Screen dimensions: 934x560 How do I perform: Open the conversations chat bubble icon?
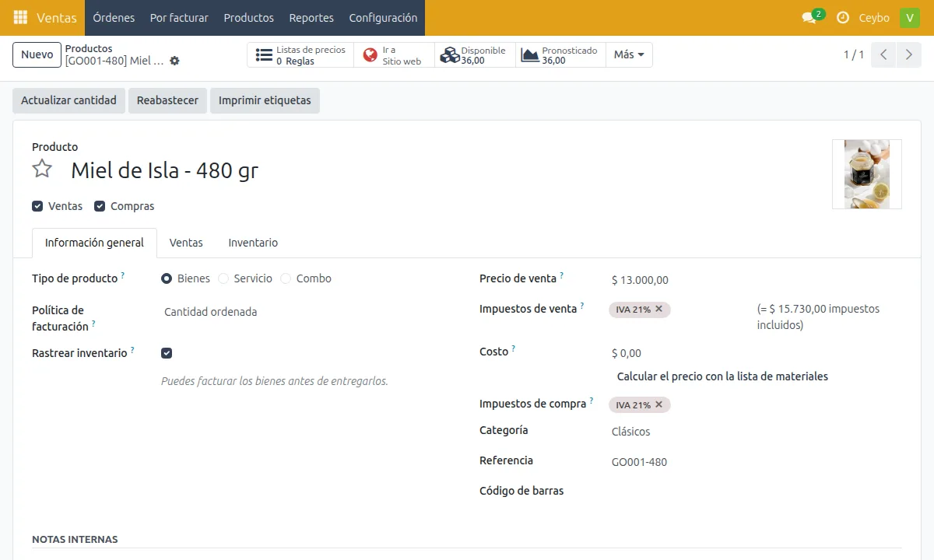coord(809,18)
